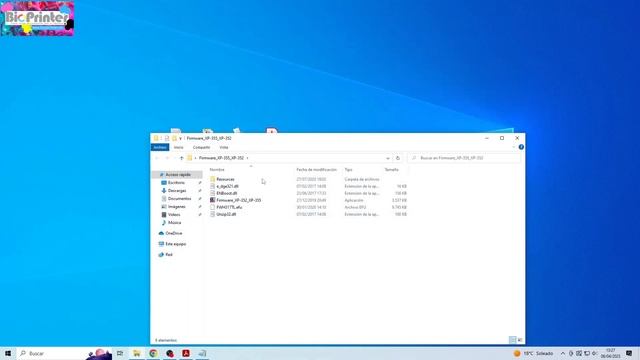This screenshot has width=640, height=360.
Task: Open the notification center icon
Action: [x=629, y=353]
